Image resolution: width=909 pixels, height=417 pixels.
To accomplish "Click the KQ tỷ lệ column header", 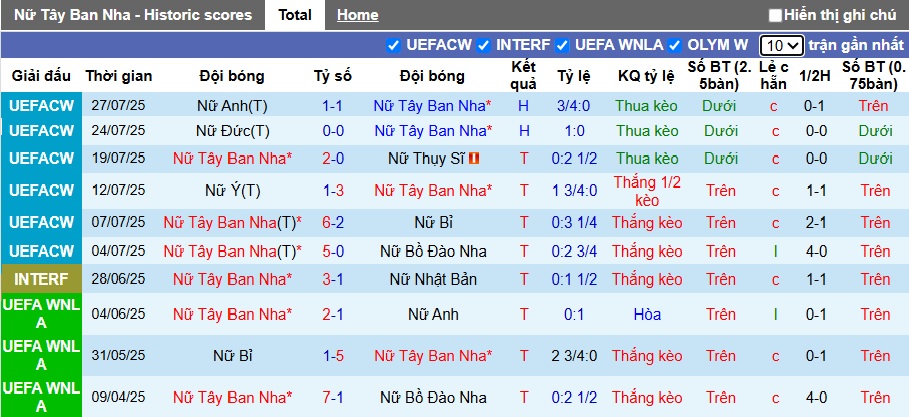I will point(646,76).
